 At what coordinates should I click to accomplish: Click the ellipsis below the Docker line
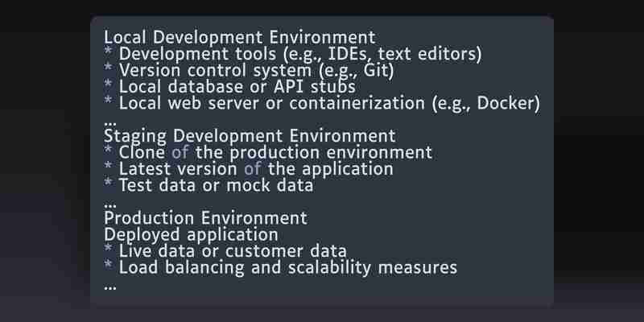(x=110, y=123)
